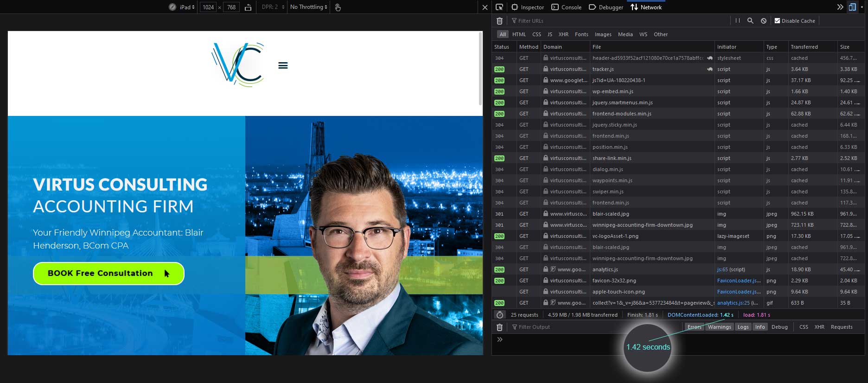The width and height of the screenshot is (868, 383).
Task: Filter requests by Other
Action: [x=661, y=34]
